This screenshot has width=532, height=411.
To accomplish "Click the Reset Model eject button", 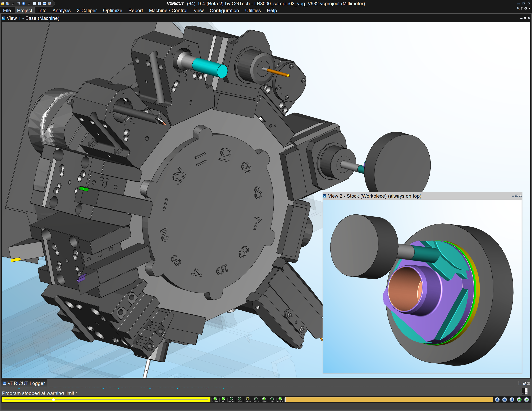I will [497, 400].
